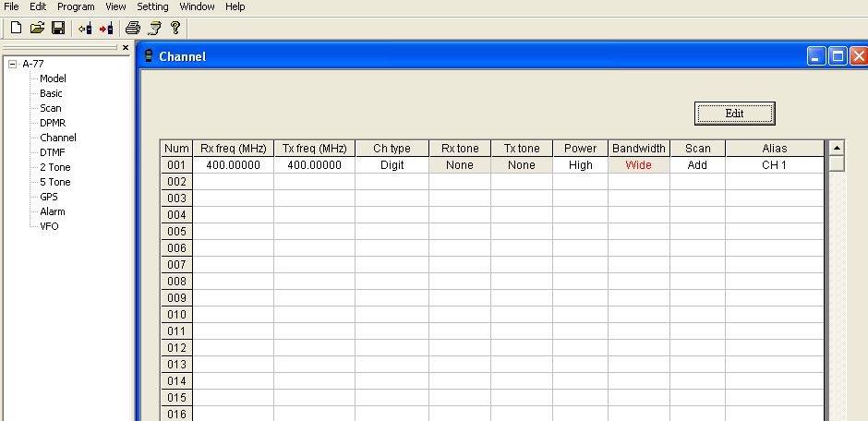Click the Power cell showing High
Viewport: 868px width, 421px height.
(x=580, y=165)
